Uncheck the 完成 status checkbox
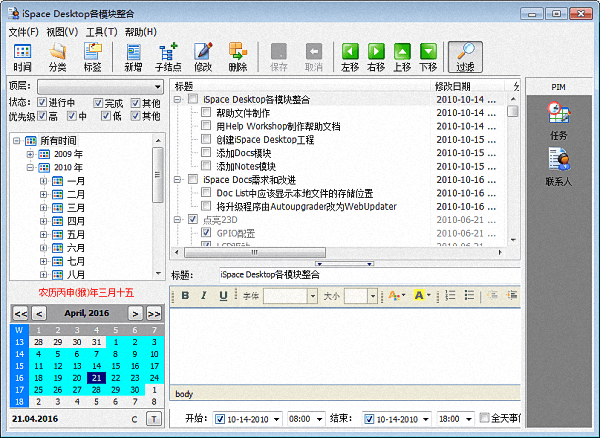The width and height of the screenshot is (600, 438). [x=98, y=103]
